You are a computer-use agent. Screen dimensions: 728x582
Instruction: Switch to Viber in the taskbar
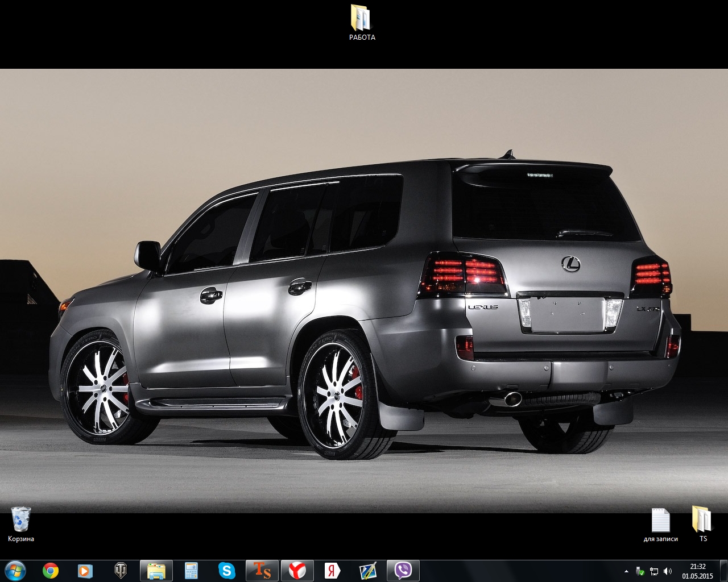click(403, 570)
